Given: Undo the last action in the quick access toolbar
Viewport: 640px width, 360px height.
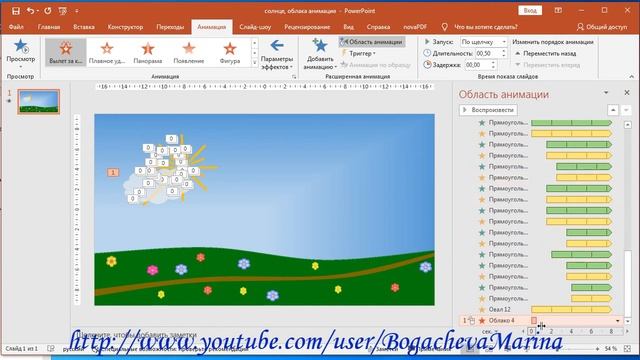Looking at the screenshot, I should (30, 11).
